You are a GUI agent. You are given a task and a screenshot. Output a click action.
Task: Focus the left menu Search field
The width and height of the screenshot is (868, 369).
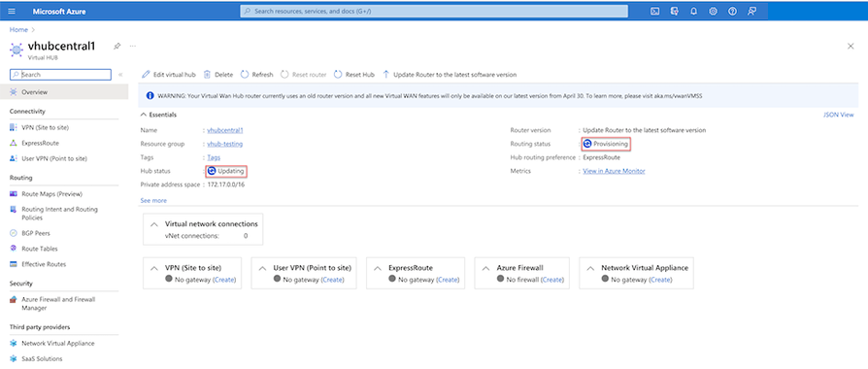61,74
